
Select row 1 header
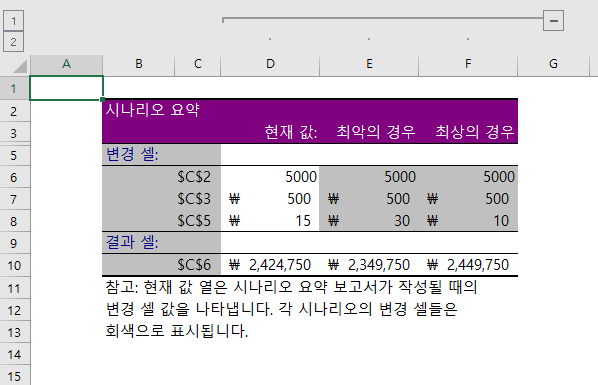pos(14,89)
